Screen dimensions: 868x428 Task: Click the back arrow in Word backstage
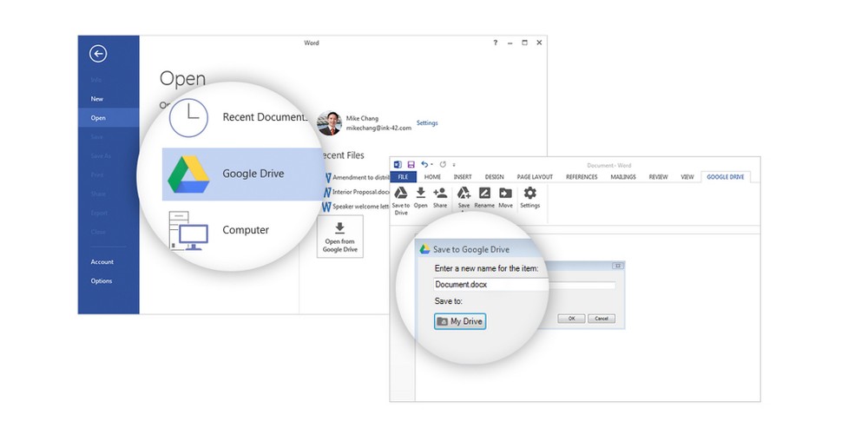click(x=98, y=54)
